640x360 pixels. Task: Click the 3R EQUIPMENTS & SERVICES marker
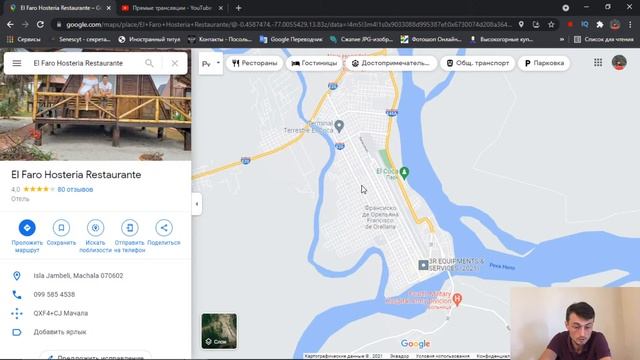(x=423, y=265)
